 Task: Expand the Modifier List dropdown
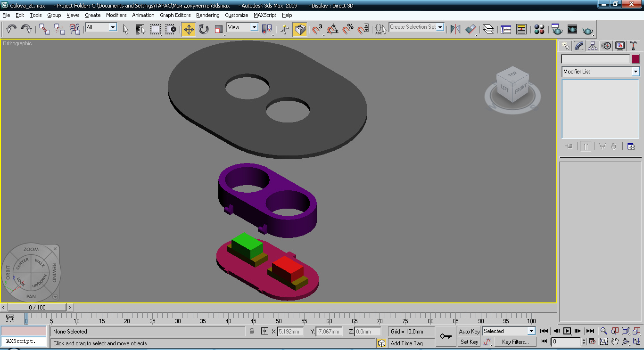(x=636, y=72)
